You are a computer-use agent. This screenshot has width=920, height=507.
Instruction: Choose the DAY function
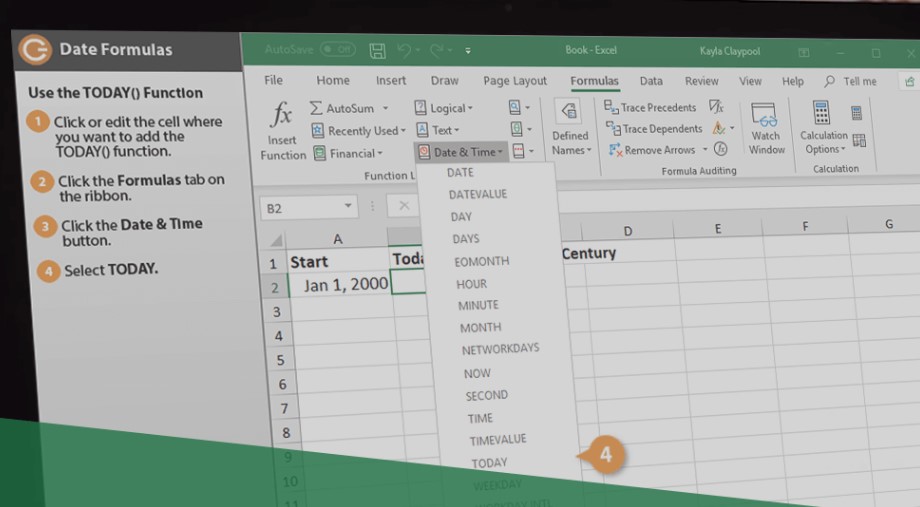point(461,217)
